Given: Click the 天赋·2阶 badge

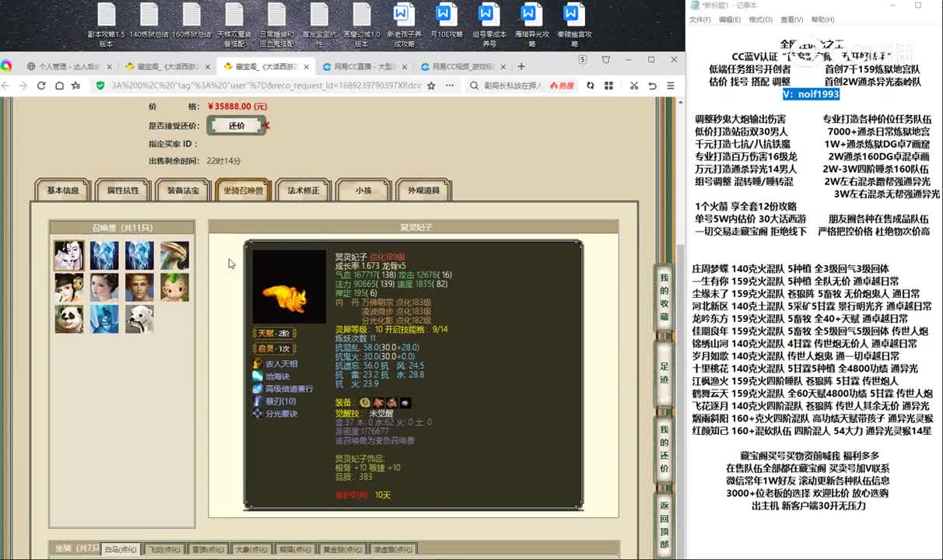Looking at the screenshot, I should click(273, 333).
